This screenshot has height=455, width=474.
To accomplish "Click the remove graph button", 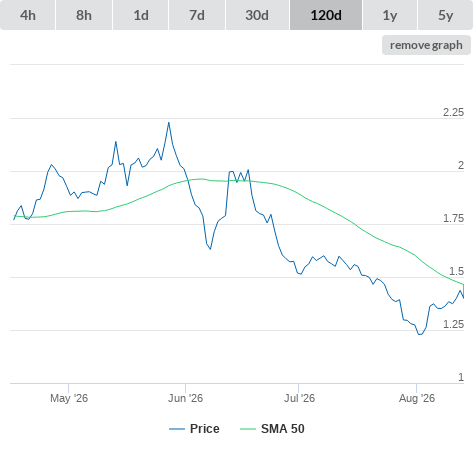I will point(426,45).
